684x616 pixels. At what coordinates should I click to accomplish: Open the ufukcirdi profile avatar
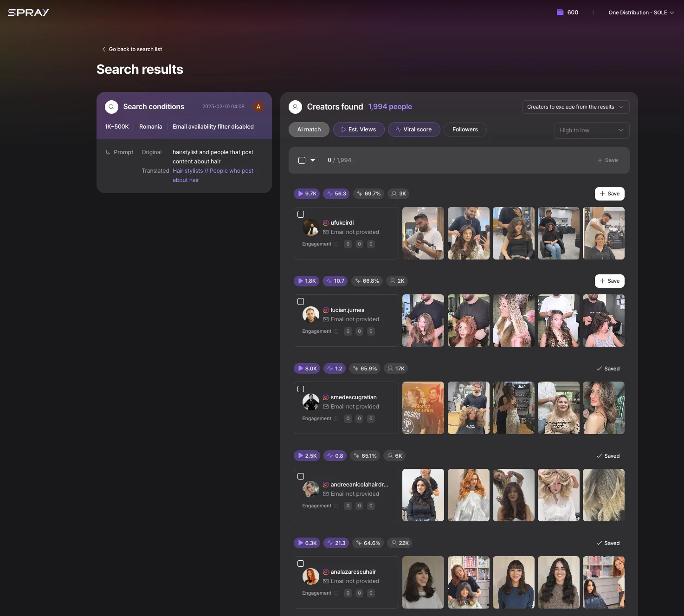[x=310, y=227]
